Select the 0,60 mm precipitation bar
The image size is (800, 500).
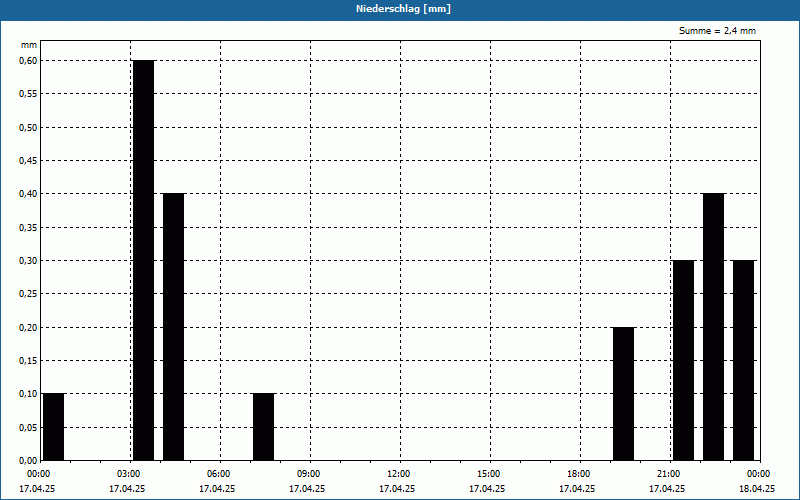point(143,260)
